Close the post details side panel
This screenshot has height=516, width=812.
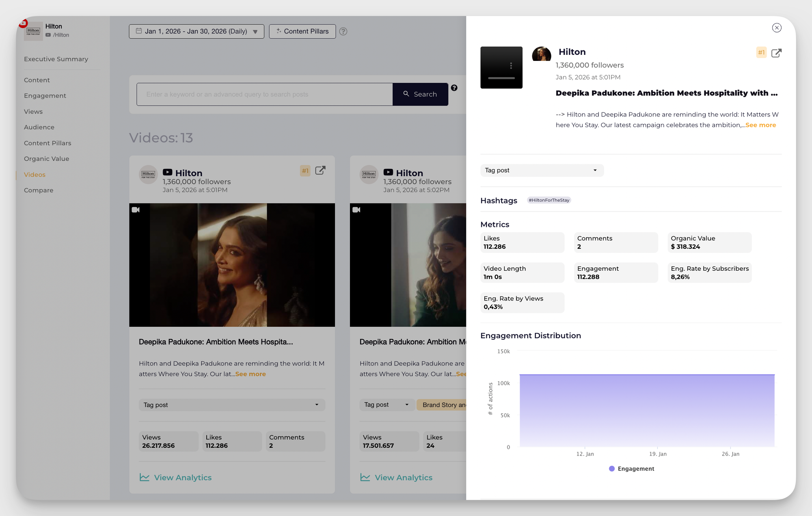pyautogui.click(x=776, y=28)
